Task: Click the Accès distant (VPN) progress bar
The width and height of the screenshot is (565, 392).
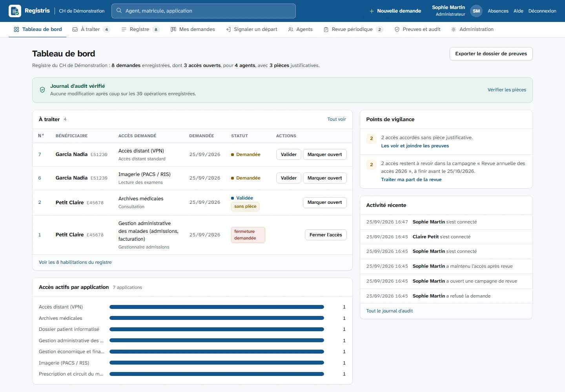Action: coord(217,307)
